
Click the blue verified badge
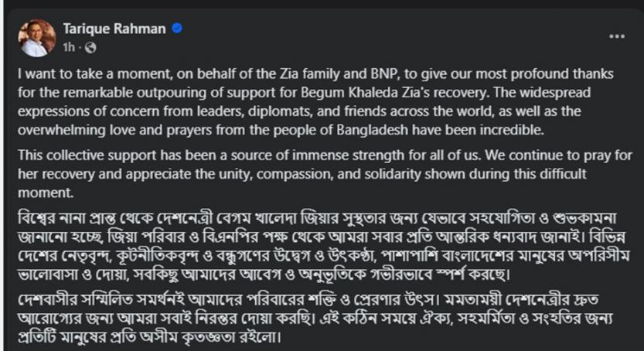178,29
